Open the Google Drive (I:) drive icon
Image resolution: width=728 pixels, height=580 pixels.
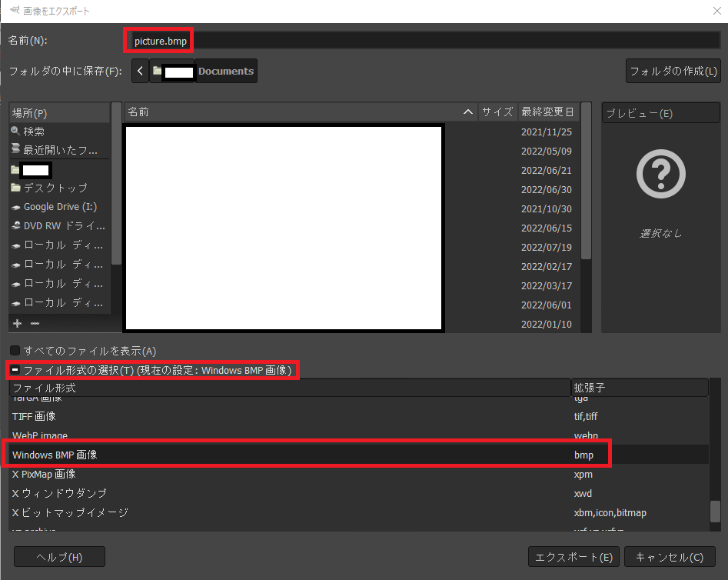17,206
